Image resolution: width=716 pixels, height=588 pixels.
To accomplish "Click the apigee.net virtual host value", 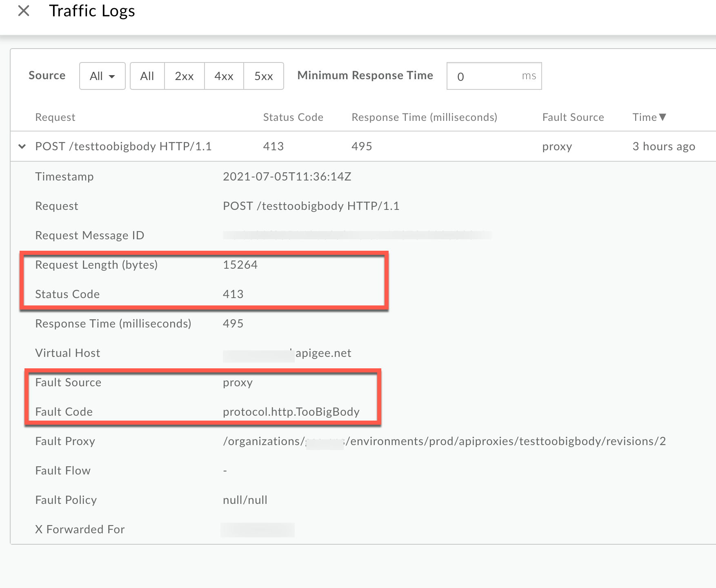I will pos(323,353).
